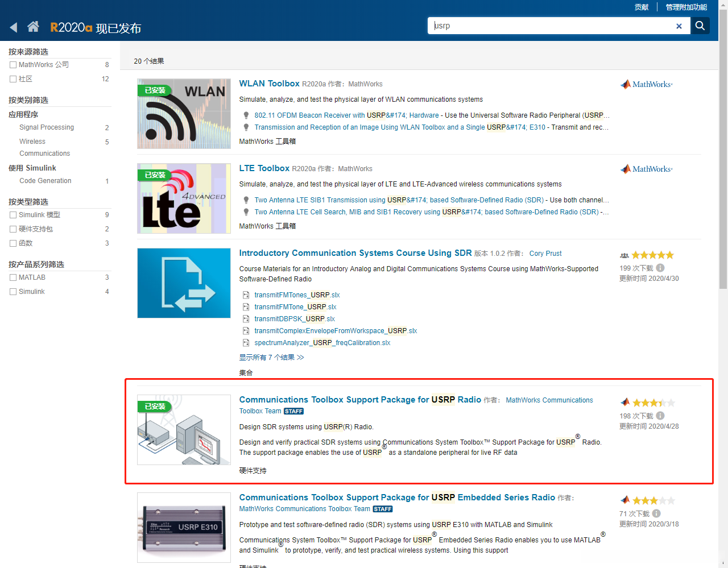Click star rating for USRP Embedded Series
The image size is (728, 568).
[x=654, y=500]
